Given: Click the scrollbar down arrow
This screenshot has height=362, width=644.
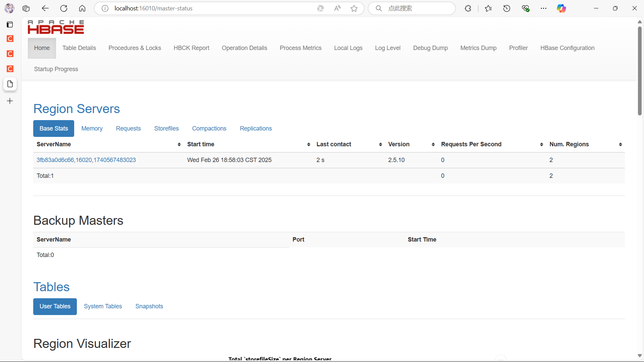Looking at the screenshot, I should point(640,356).
